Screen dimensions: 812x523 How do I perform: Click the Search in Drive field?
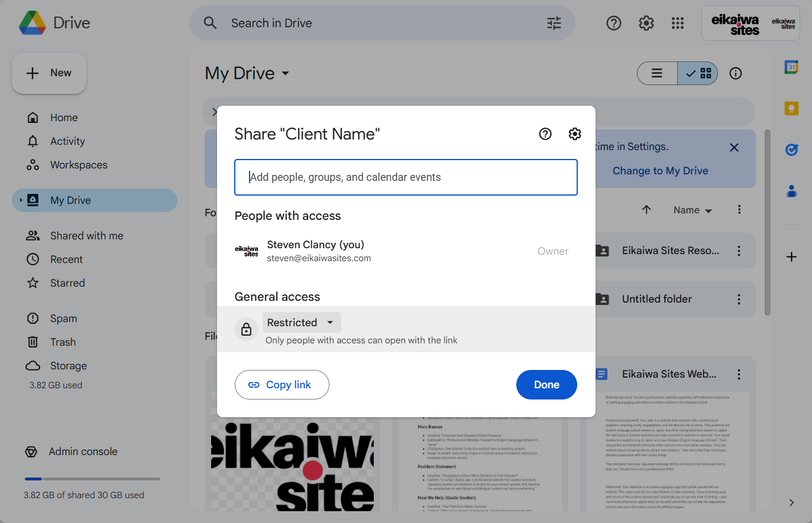pos(382,23)
